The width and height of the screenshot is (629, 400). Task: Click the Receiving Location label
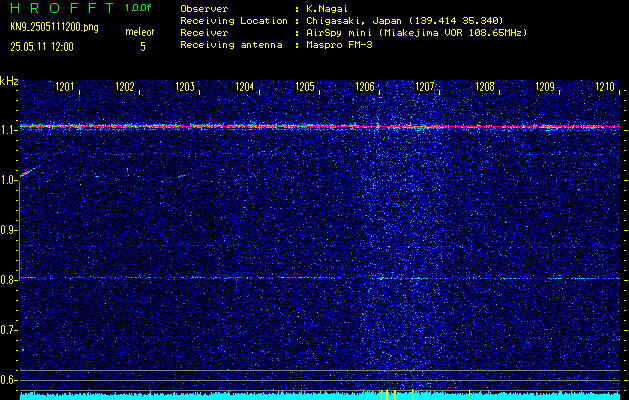(x=234, y=21)
